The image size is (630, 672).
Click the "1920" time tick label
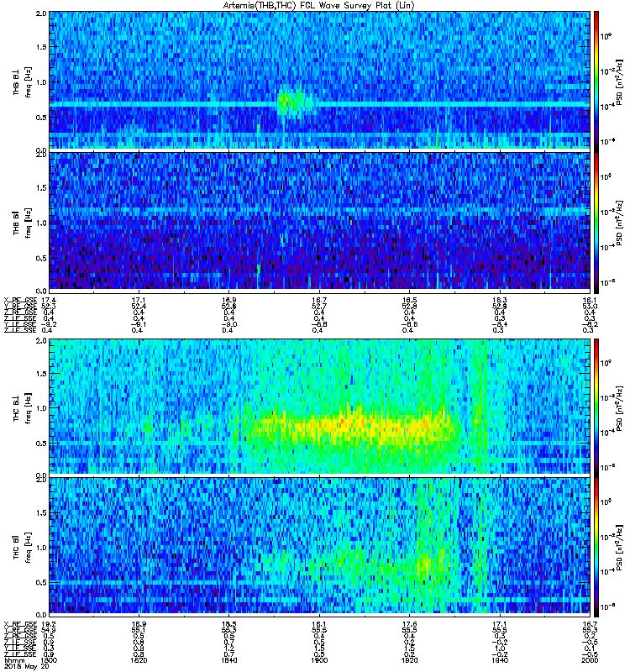(409, 660)
